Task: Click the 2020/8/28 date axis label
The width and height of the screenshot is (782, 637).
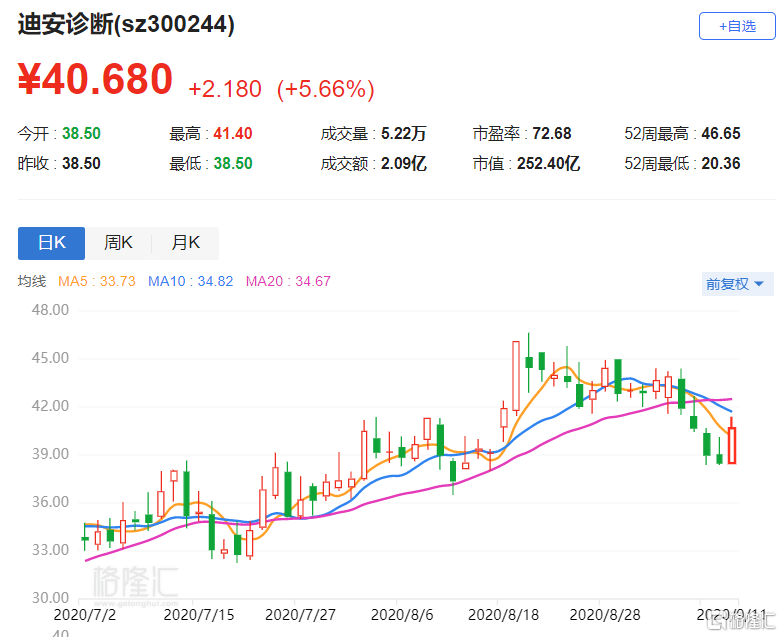Action: coord(604,615)
